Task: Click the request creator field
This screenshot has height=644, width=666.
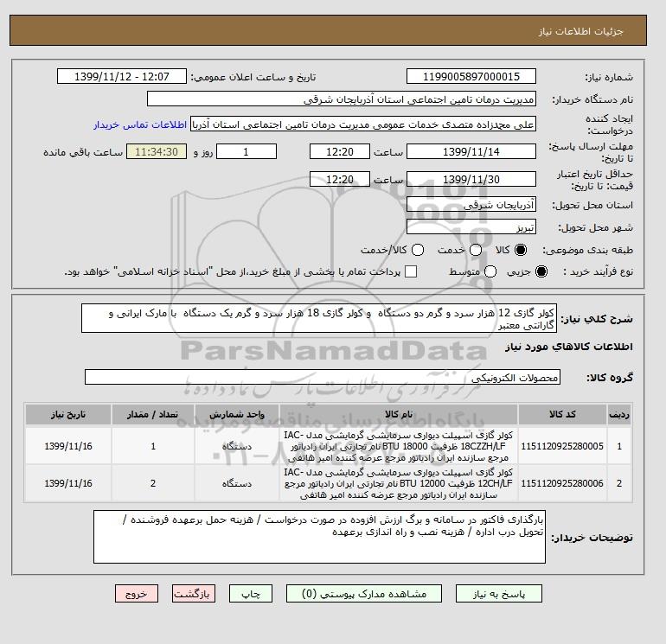Action: [x=363, y=124]
